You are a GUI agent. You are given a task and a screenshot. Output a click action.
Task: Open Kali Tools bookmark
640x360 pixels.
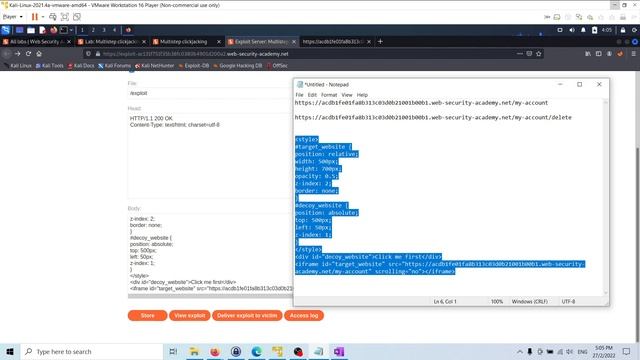click(x=49, y=65)
